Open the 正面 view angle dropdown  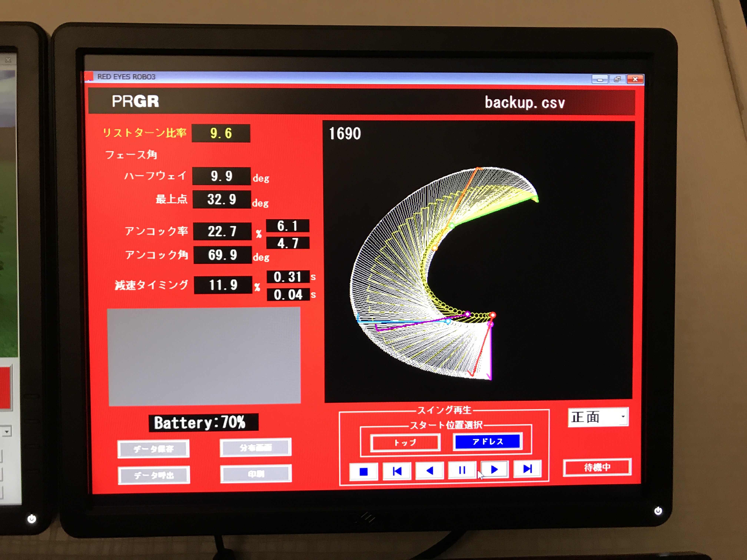pos(598,418)
